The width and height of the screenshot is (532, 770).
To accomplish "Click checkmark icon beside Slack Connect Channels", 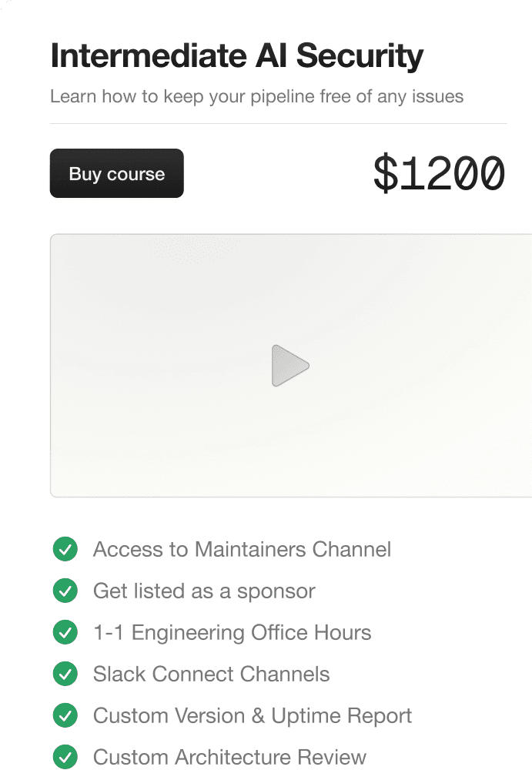I will [65, 675].
